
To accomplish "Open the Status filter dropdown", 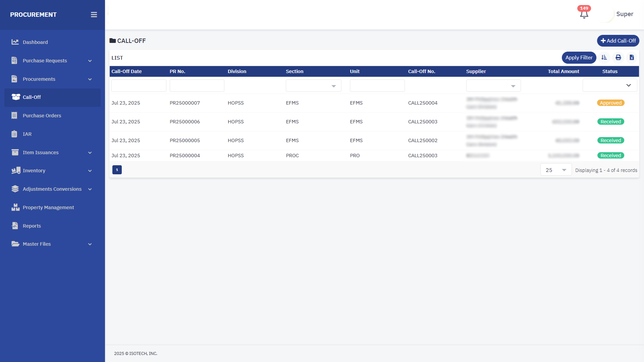I will pyautogui.click(x=609, y=85).
